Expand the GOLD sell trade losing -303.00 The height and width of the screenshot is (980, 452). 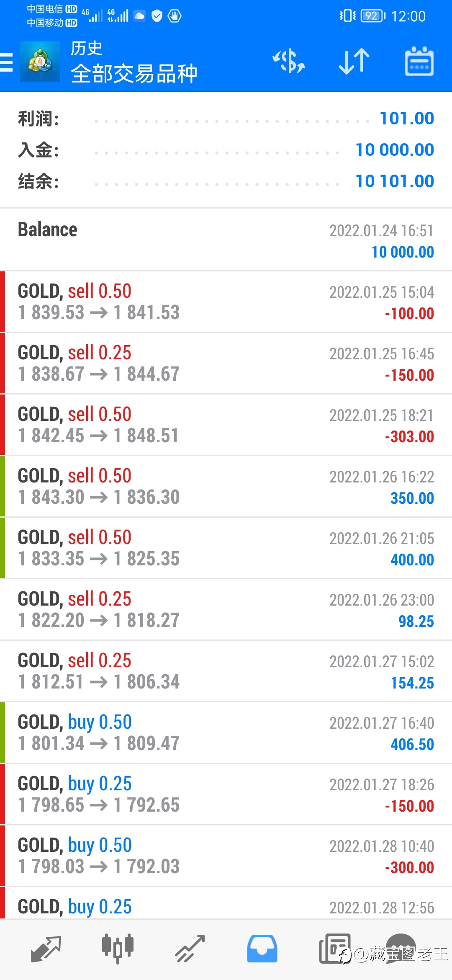pos(226,425)
